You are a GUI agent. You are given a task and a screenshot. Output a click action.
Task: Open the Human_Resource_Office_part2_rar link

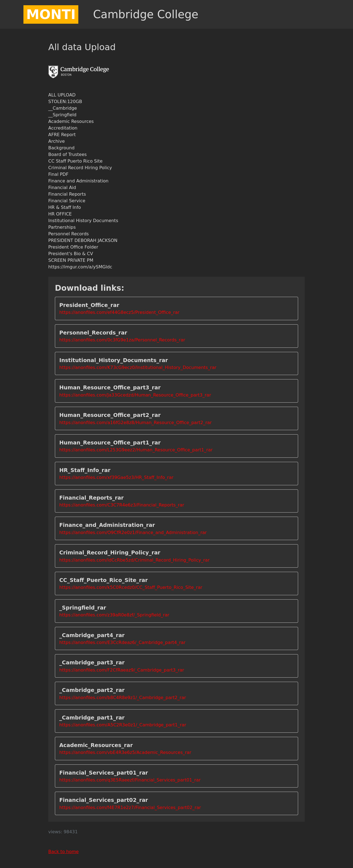pos(135,422)
